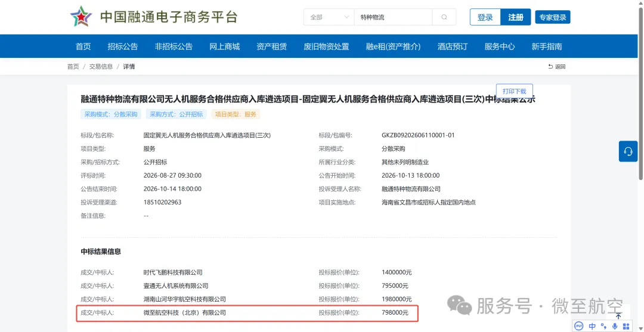Click the 评标时间 value 2026-08-27 09:30:00

pyautogui.click(x=172, y=176)
